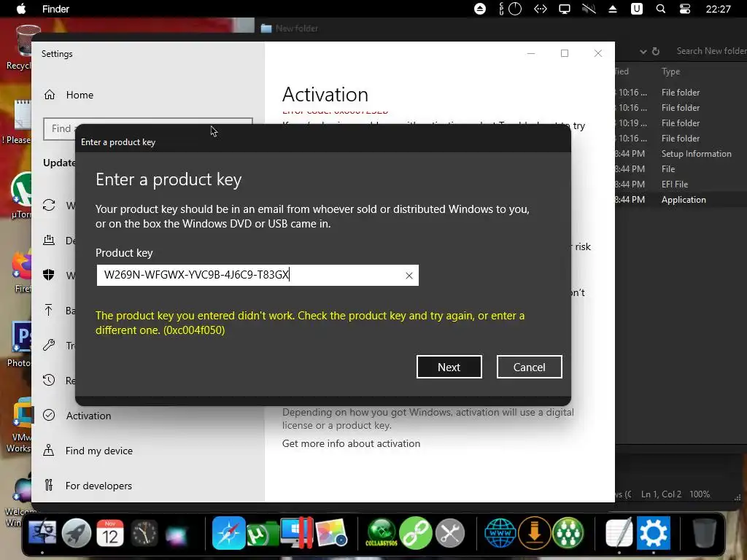
Task: Click the Control Center toggle icon
Action: [685, 9]
